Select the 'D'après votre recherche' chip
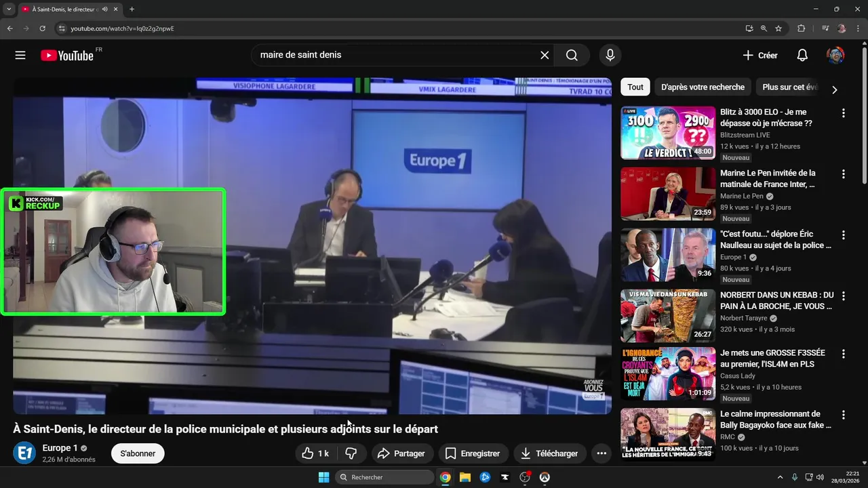 [x=703, y=87]
